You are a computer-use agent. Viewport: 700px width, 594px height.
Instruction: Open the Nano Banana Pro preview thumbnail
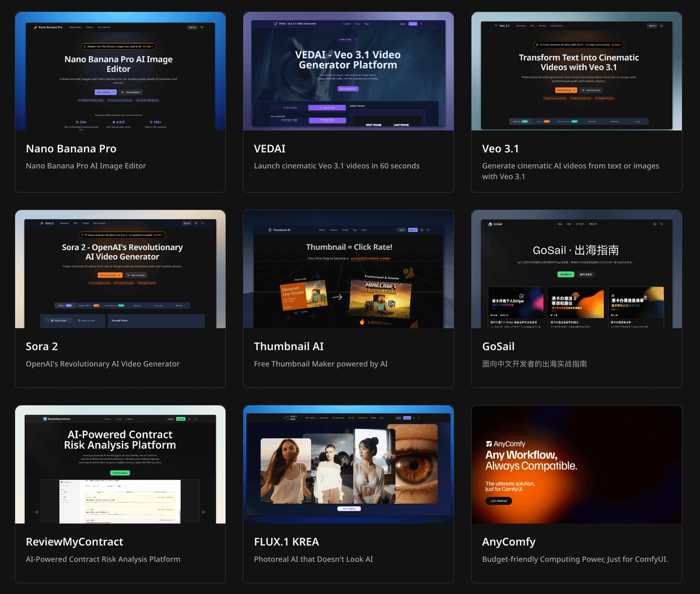pyautogui.click(x=120, y=71)
